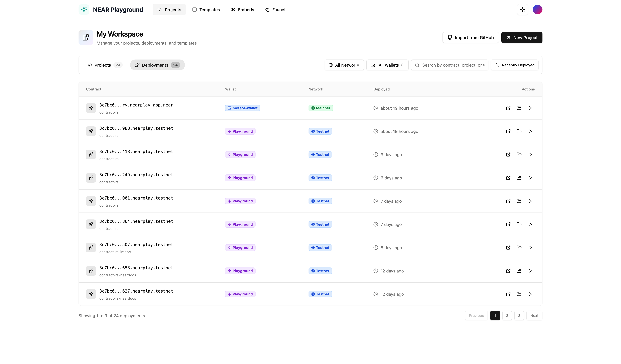Run the 3c7bc0...988.nearplay.testnet deployment
This screenshot has height=364, width=621.
[530, 131]
